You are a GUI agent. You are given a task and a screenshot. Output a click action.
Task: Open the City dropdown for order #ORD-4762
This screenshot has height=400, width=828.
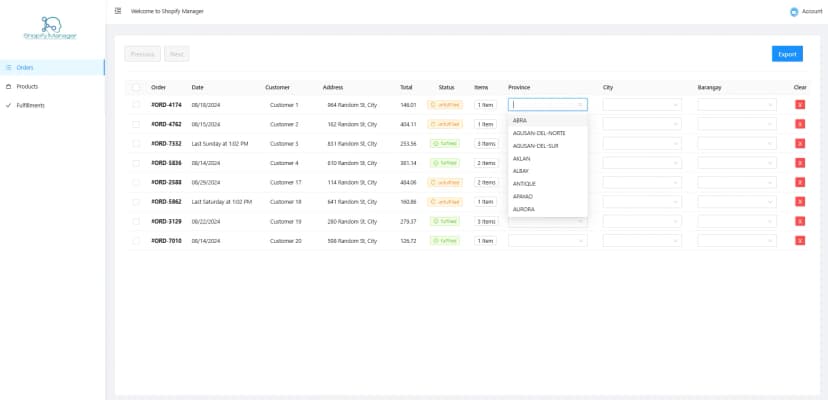(642, 124)
